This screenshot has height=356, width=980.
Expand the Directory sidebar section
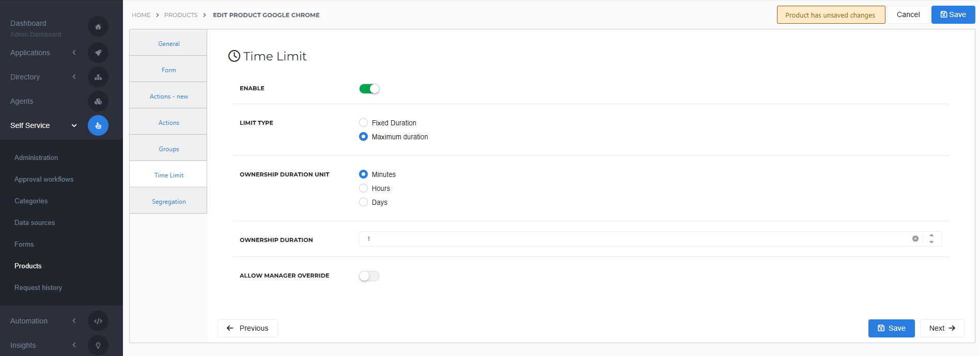(x=74, y=77)
